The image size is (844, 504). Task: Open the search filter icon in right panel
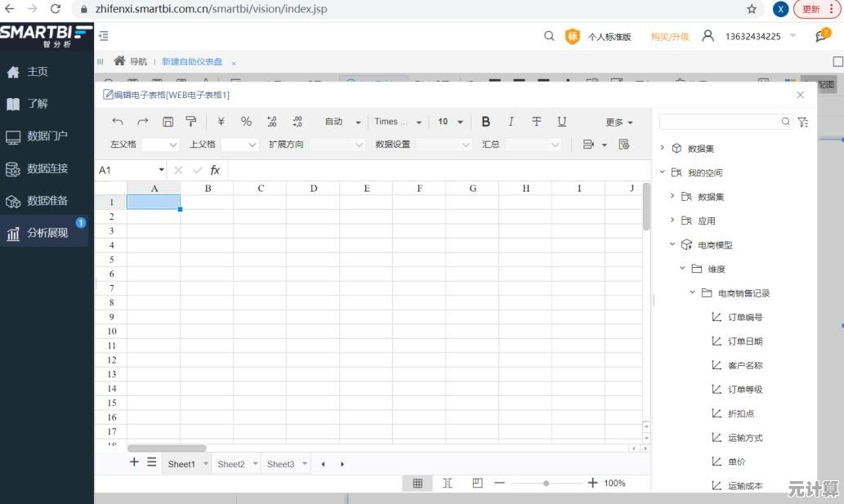click(802, 121)
